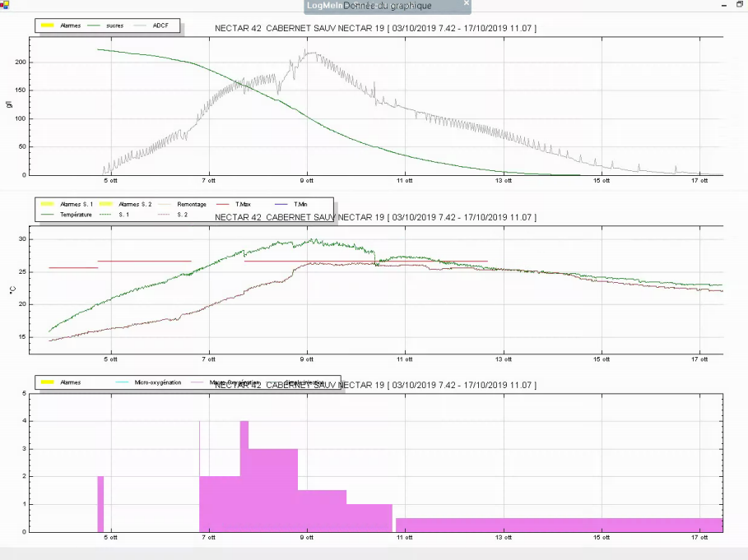Click the yellow Alarmes swatch in bottom legend

[48, 382]
